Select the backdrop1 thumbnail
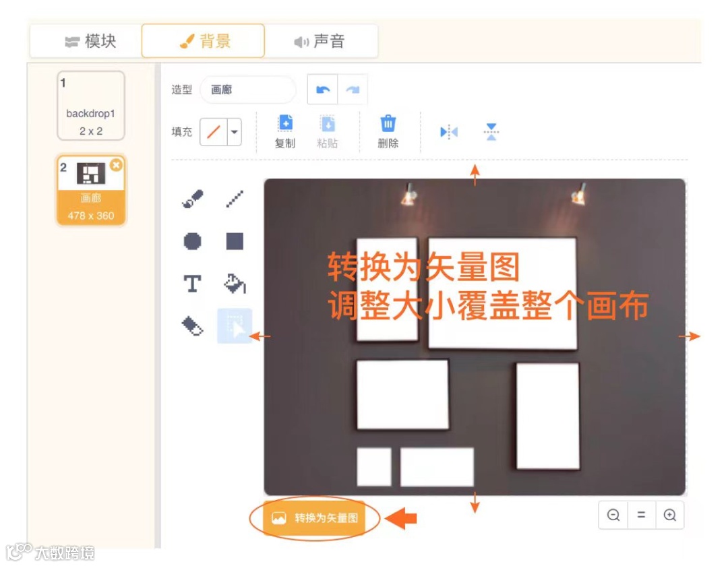Screen dimensions: 728x566 [91, 105]
